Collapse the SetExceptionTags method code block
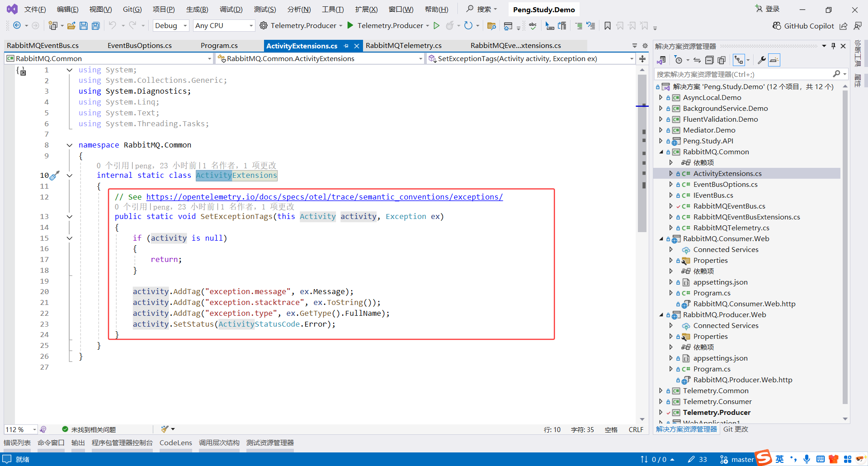The width and height of the screenshot is (868, 466). click(x=70, y=217)
